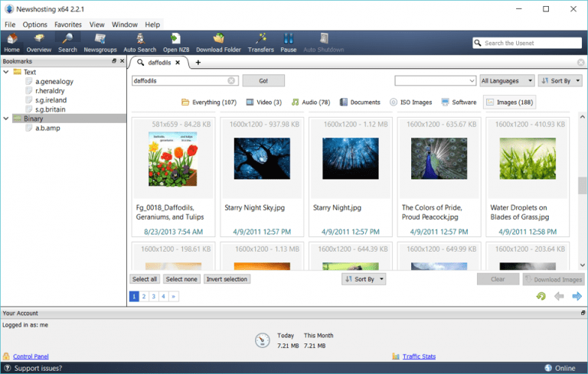Filter results by ISO Images

pyautogui.click(x=411, y=102)
